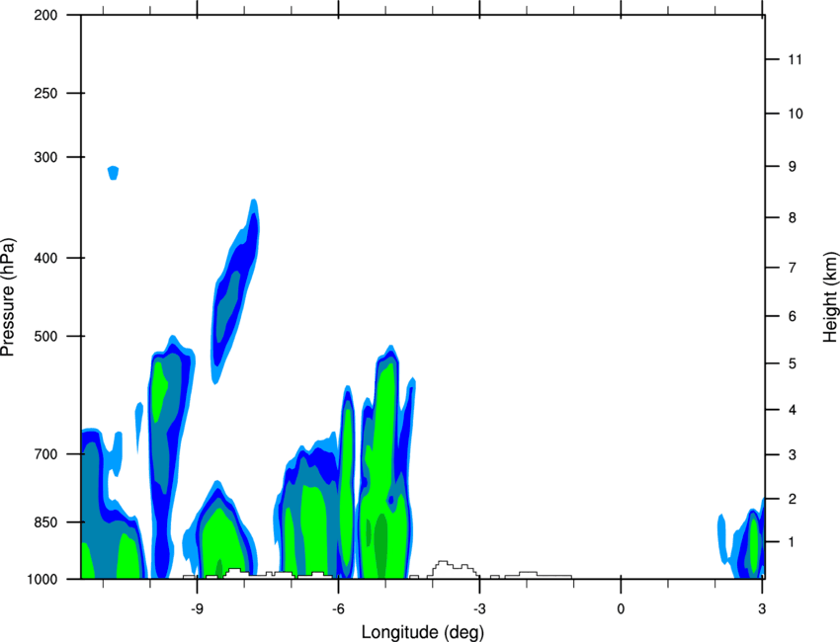Click the small light-blue blob near 300 hPa

coord(113,173)
